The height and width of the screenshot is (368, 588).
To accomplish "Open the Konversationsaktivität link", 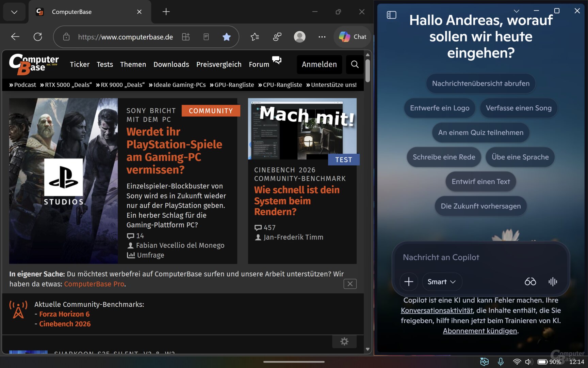I will point(437,310).
